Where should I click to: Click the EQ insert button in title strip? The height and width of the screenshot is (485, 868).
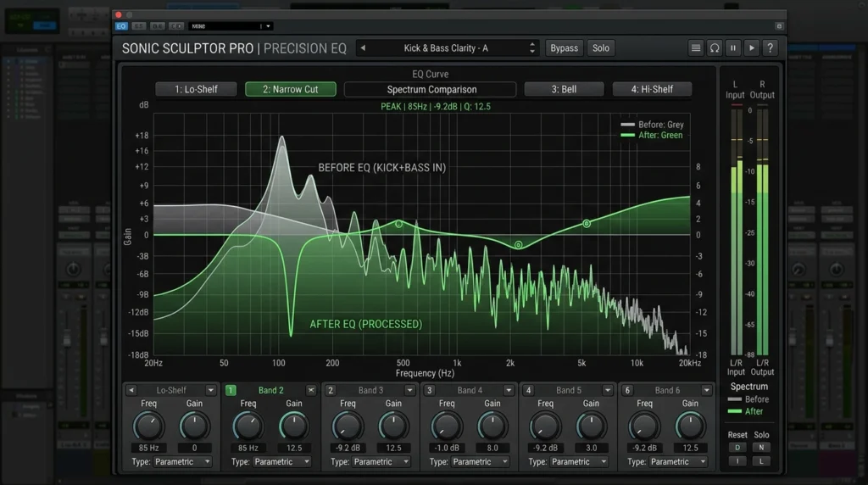click(x=121, y=26)
